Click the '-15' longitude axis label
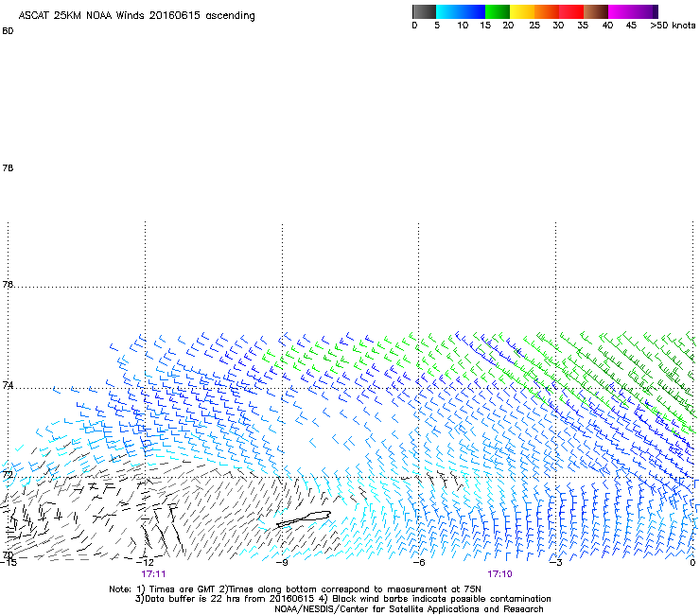Viewport: 700px width, 615px height. coord(8,563)
